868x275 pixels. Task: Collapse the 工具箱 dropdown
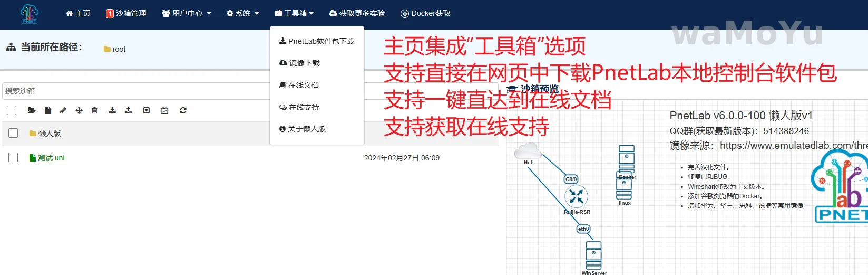click(x=294, y=13)
